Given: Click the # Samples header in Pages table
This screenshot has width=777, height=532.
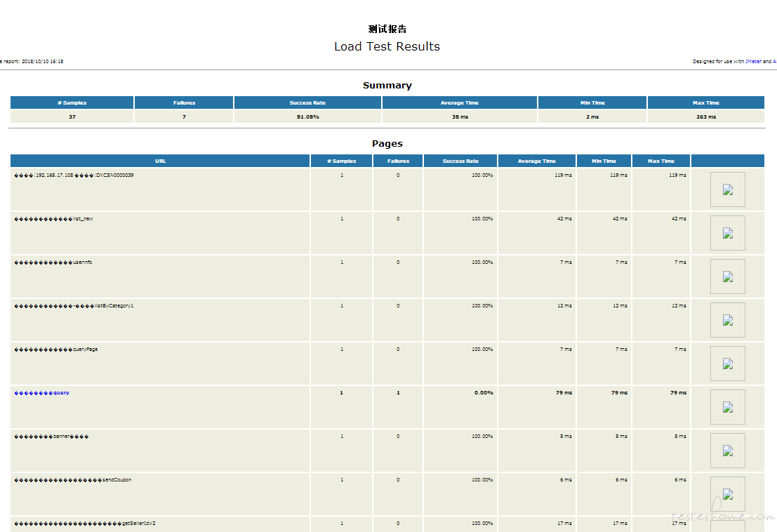Looking at the screenshot, I should [x=341, y=161].
